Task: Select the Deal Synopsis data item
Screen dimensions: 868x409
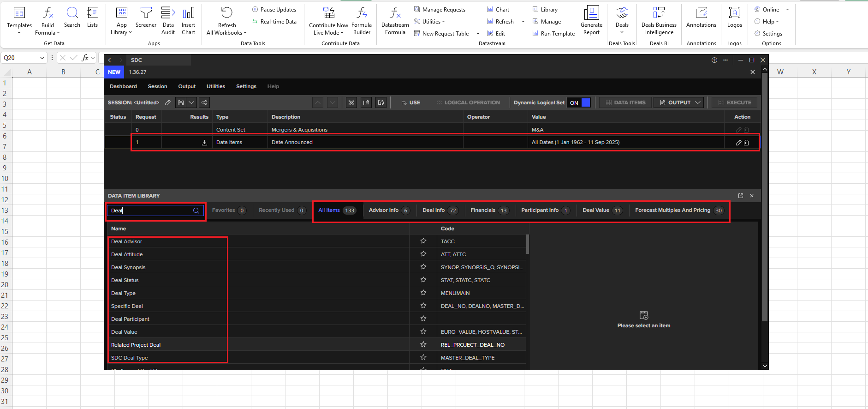Action: (128, 267)
